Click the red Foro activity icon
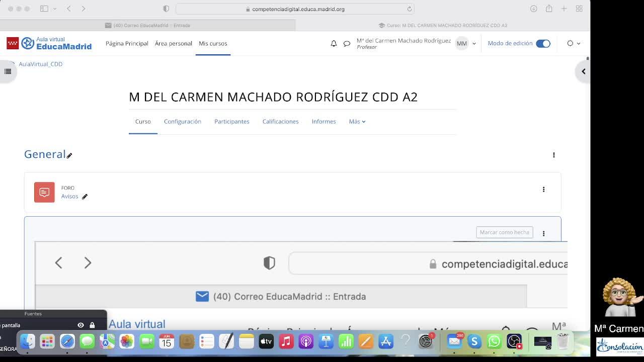644x362 pixels. [x=44, y=192]
